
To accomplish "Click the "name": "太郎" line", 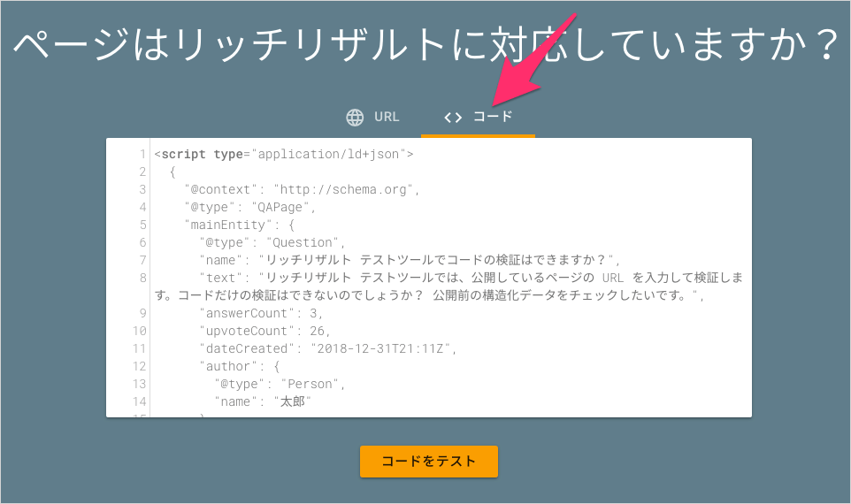I will click(263, 401).
